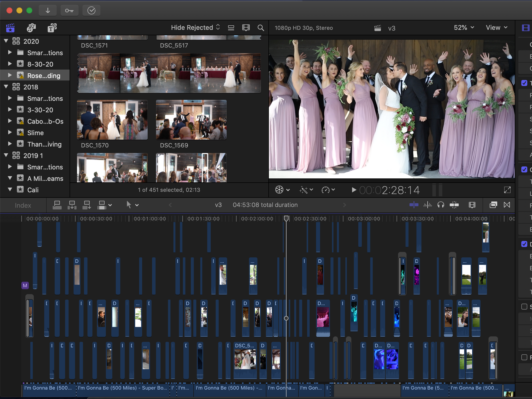Go forward in timeline history arrow
The image size is (532, 399).
point(345,205)
